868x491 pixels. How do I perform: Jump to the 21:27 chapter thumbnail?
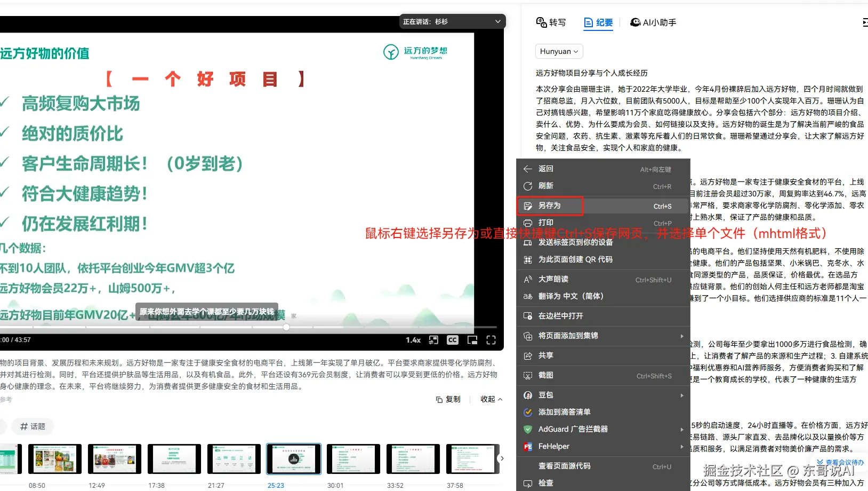(234, 459)
